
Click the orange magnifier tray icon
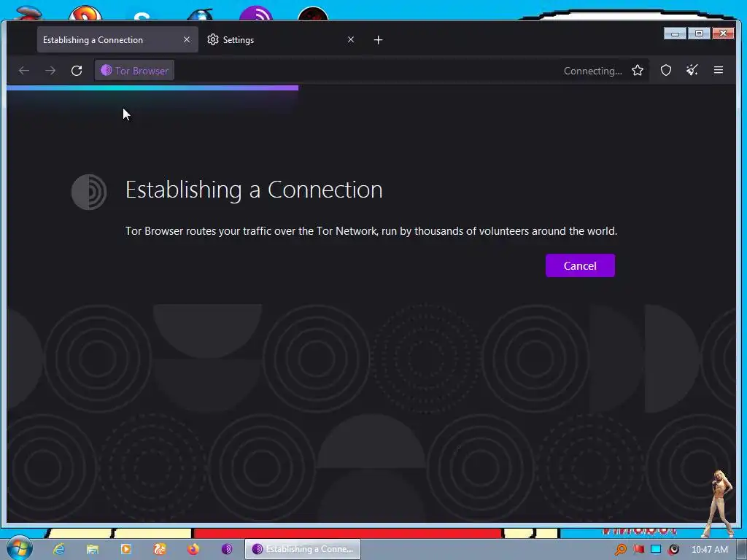(x=621, y=550)
